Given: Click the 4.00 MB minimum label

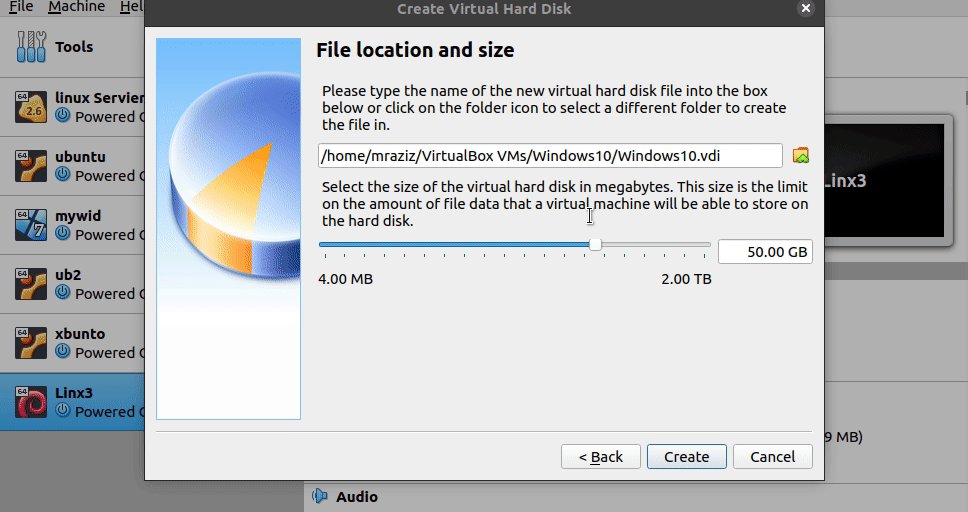Looking at the screenshot, I should pos(345,279).
